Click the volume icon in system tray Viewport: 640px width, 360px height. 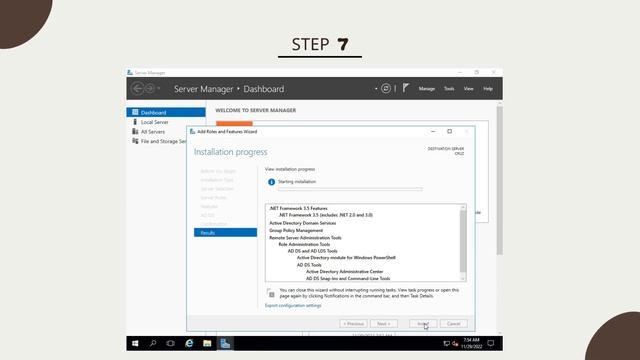[x=455, y=344]
